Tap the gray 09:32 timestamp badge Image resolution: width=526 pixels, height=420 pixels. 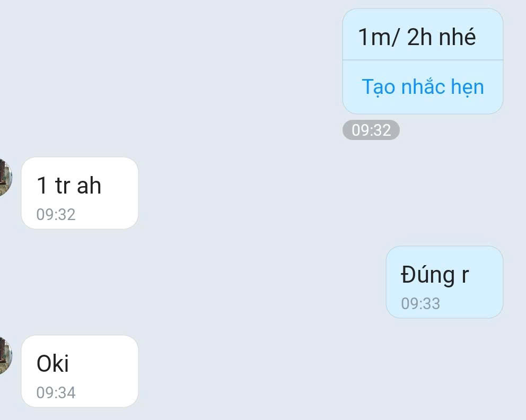[371, 130]
